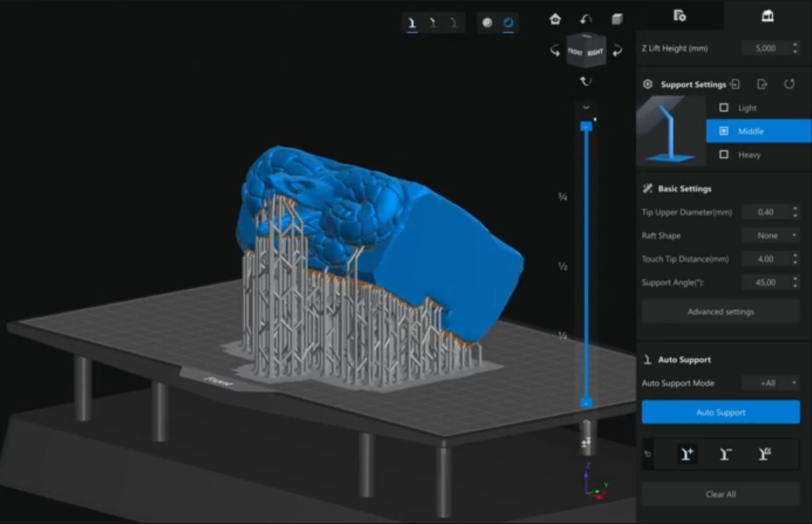Reset support settings icon

tap(789, 84)
